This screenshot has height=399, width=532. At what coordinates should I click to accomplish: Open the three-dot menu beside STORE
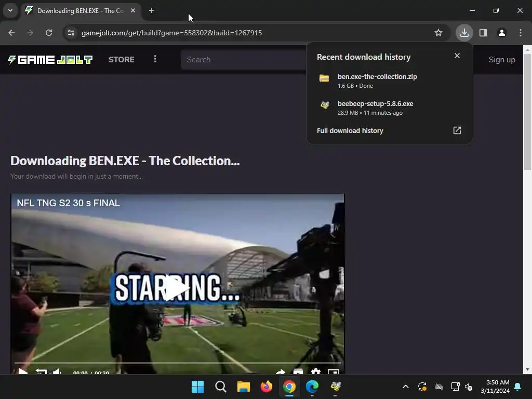155,59
